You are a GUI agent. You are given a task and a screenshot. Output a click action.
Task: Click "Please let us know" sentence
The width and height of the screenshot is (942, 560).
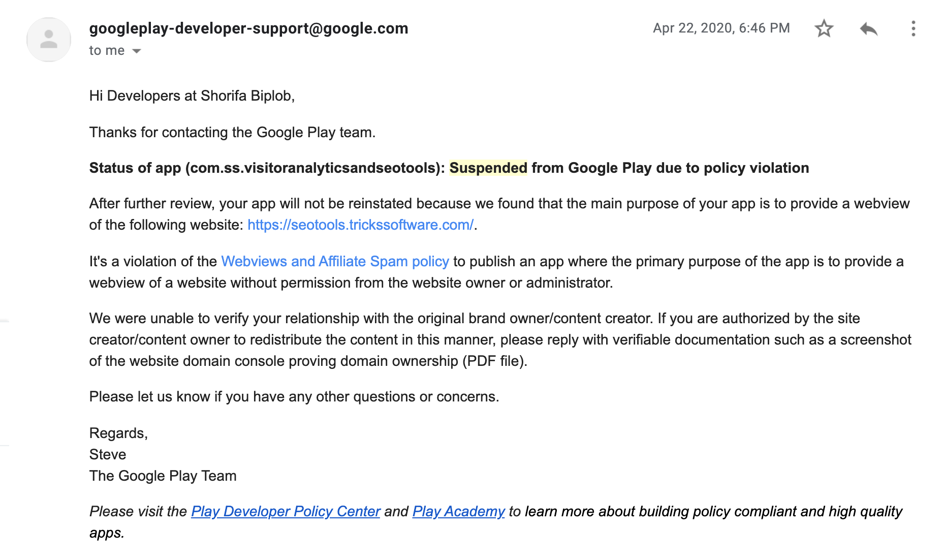(x=294, y=396)
